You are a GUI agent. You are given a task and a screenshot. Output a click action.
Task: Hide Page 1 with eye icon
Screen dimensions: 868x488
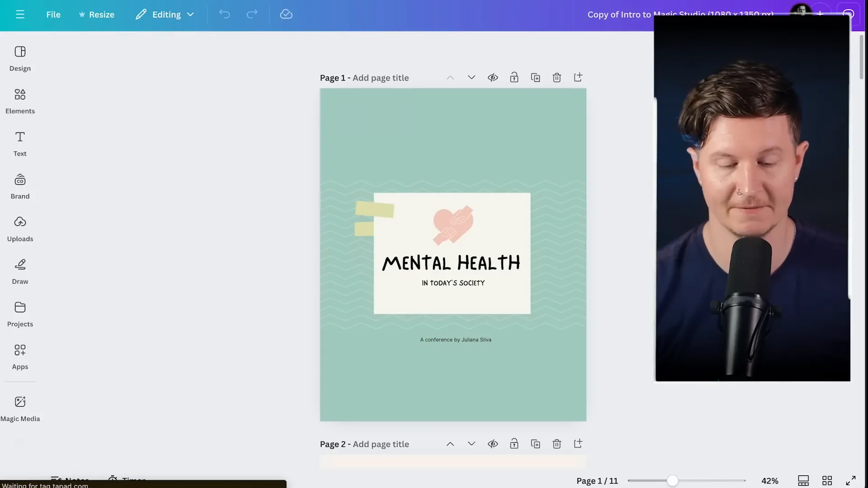tap(493, 77)
